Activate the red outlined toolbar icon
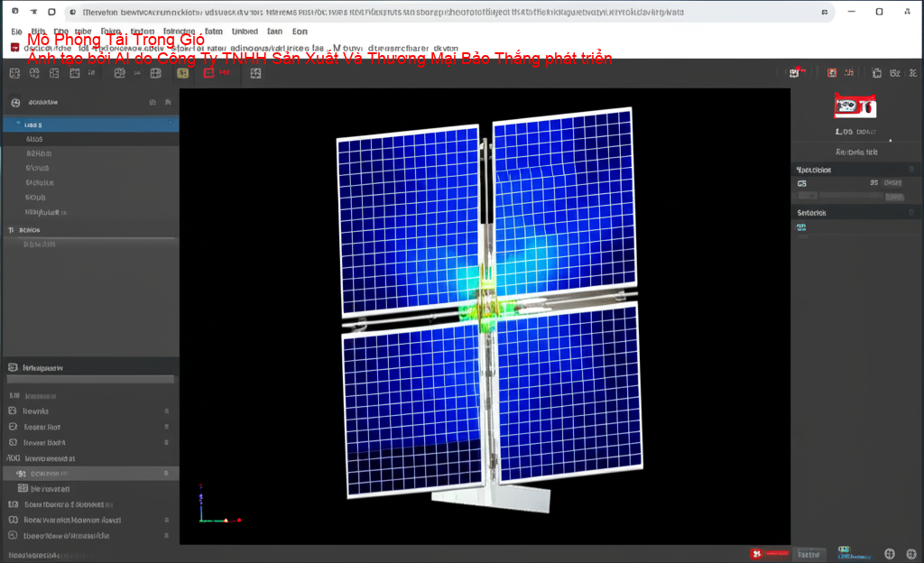 tap(208, 73)
